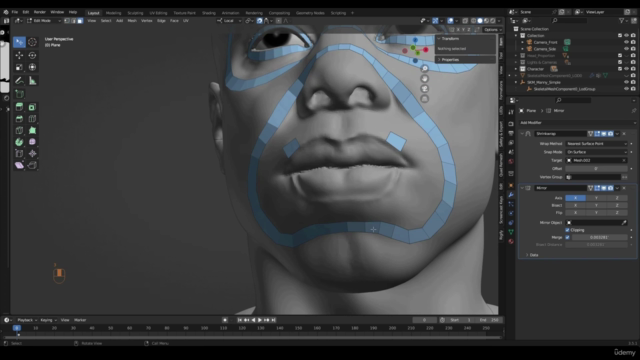Switch to face select mode

coord(80,20)
